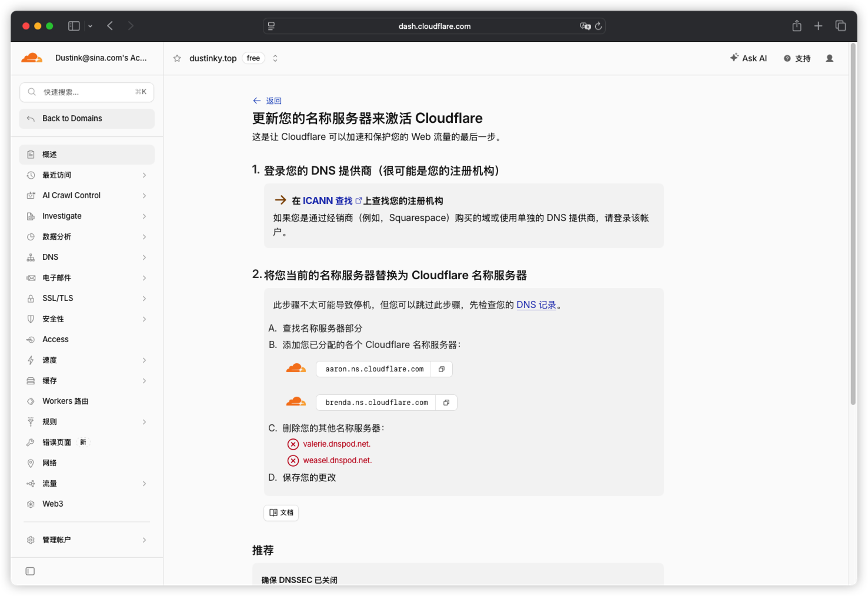
Task: Expand the 最近访问 section chevron
Action: (x=144, y=175)
